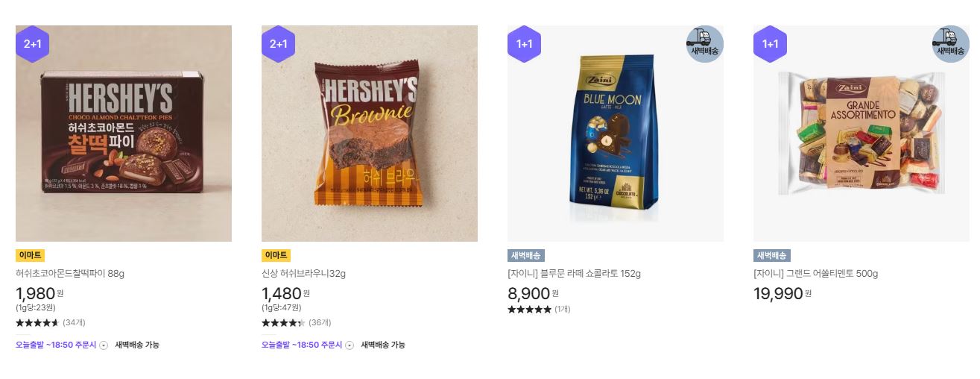Open product link 블루문 라떼 쇼콜라토 152g
This screenshot has height=379, width=980.
pos(574,274)
